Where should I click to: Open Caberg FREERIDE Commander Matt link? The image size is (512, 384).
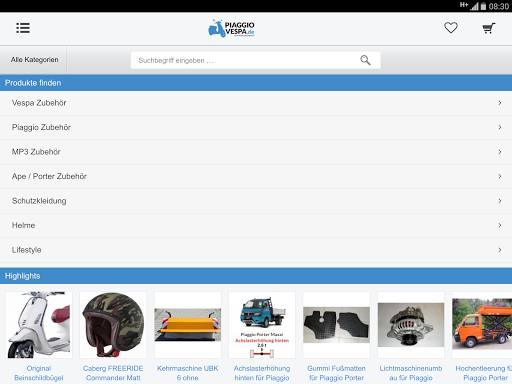click(x=113, y=373)
